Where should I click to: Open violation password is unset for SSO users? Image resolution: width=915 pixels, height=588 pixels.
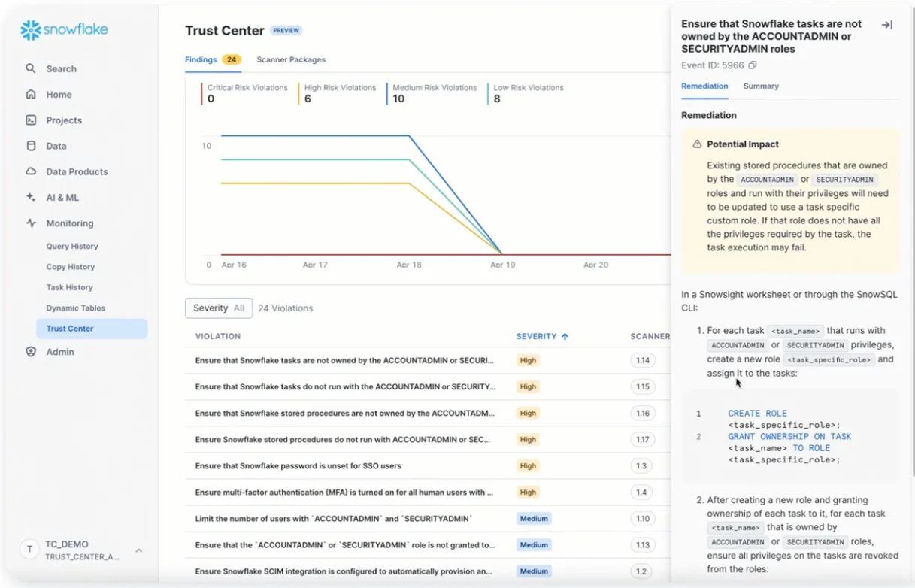[x=428, y=465]
